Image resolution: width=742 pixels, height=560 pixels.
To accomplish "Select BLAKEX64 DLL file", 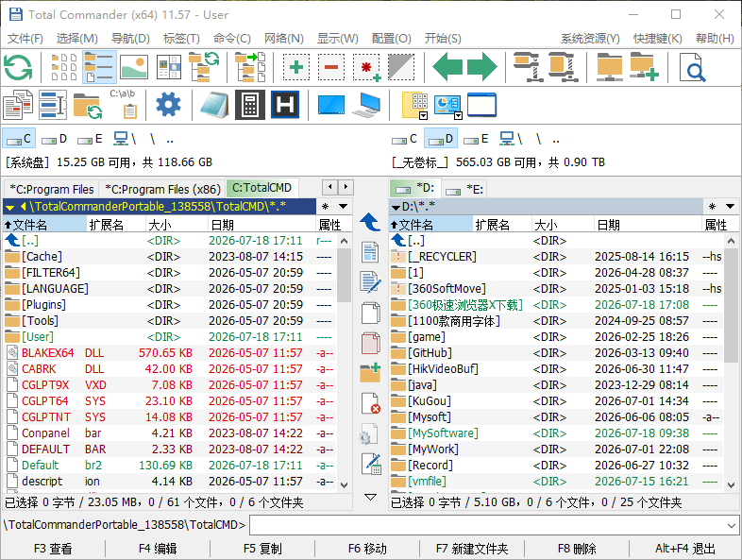I will coord(169,353).
